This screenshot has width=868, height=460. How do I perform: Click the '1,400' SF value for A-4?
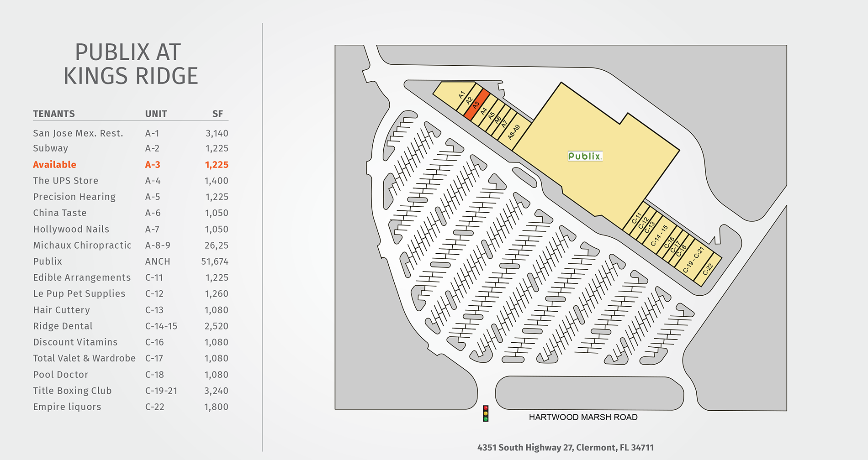[x=217, y=181]
